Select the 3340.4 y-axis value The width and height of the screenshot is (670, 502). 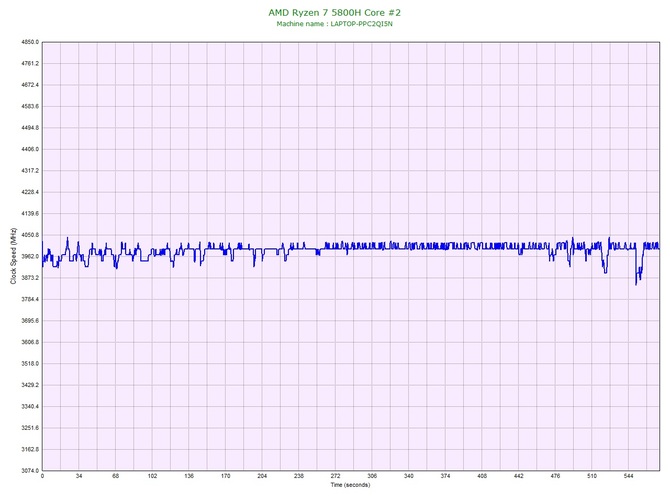pyautogui.click(x=30, y=407)
